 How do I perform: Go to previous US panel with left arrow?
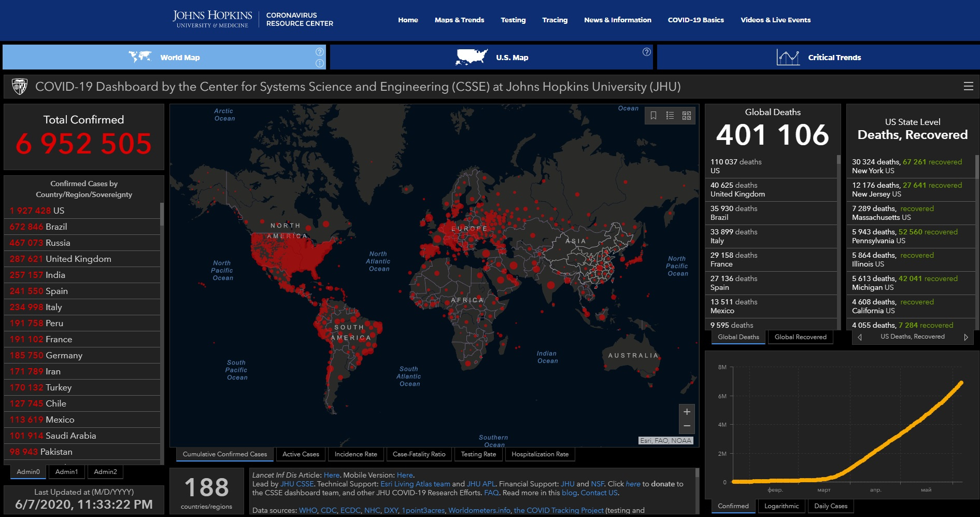[x=860, y=337]
